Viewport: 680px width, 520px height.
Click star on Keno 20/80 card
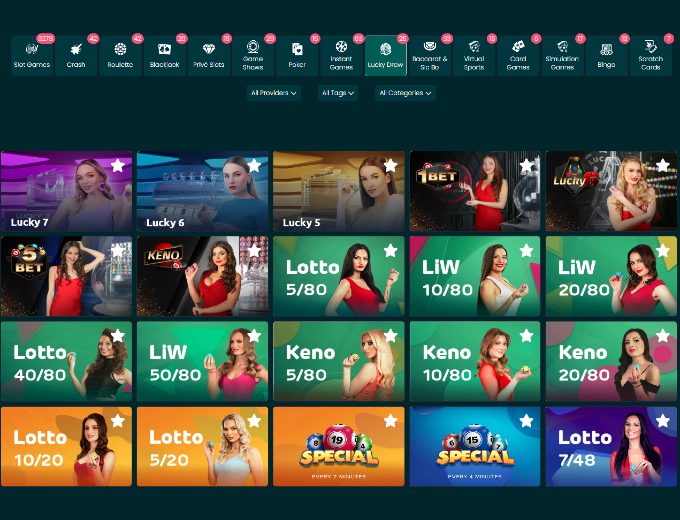(x=663, y=335)
